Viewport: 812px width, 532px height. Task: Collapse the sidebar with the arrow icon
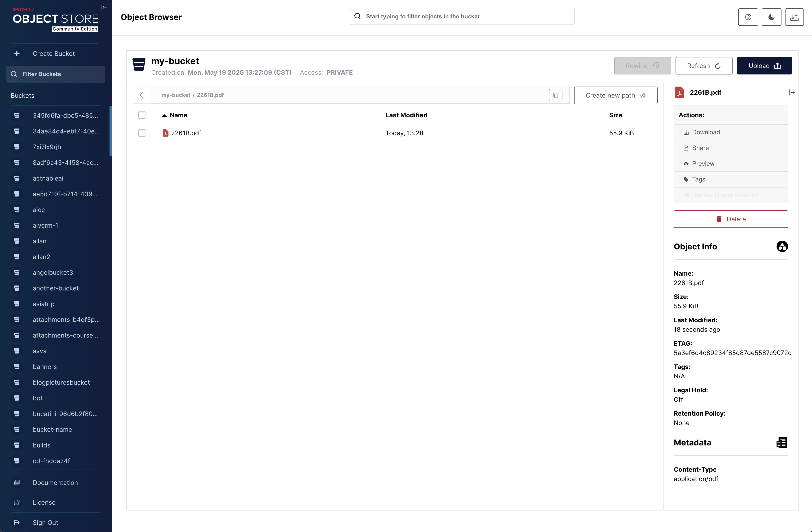[x=104, y=7]
